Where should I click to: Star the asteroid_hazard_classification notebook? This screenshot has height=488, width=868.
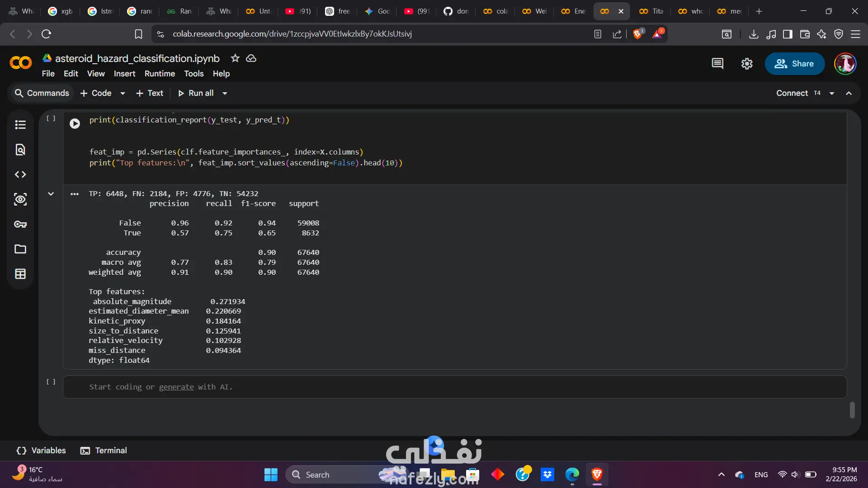pyautogui.click(x=235, y=58)
